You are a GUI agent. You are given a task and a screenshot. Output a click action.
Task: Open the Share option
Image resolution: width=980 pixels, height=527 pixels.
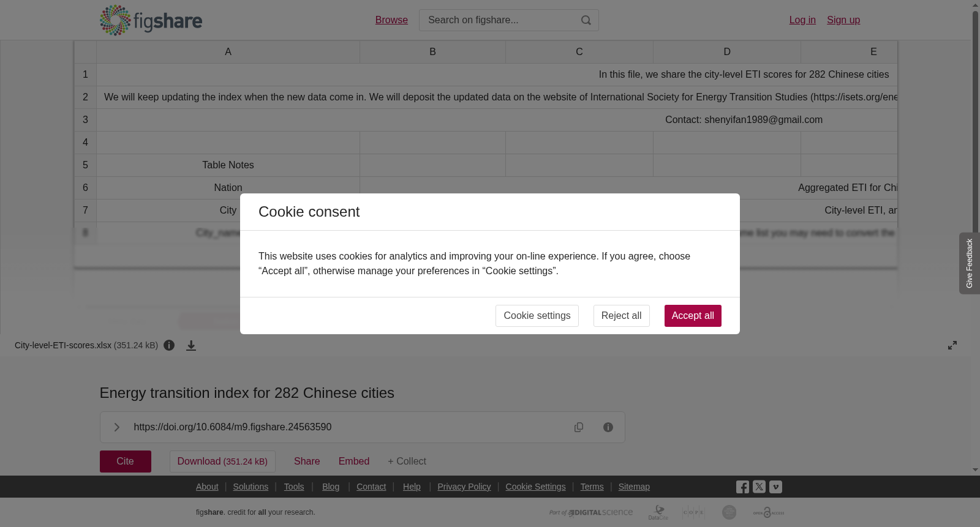coord(307,462)
